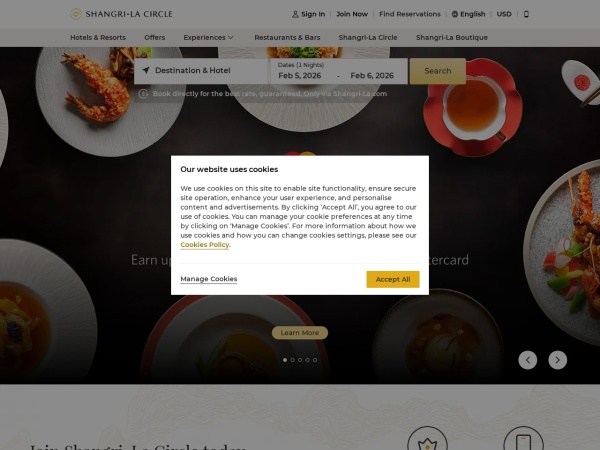
Task: Open Hotels & Resorts menu item
Action: 98,38
